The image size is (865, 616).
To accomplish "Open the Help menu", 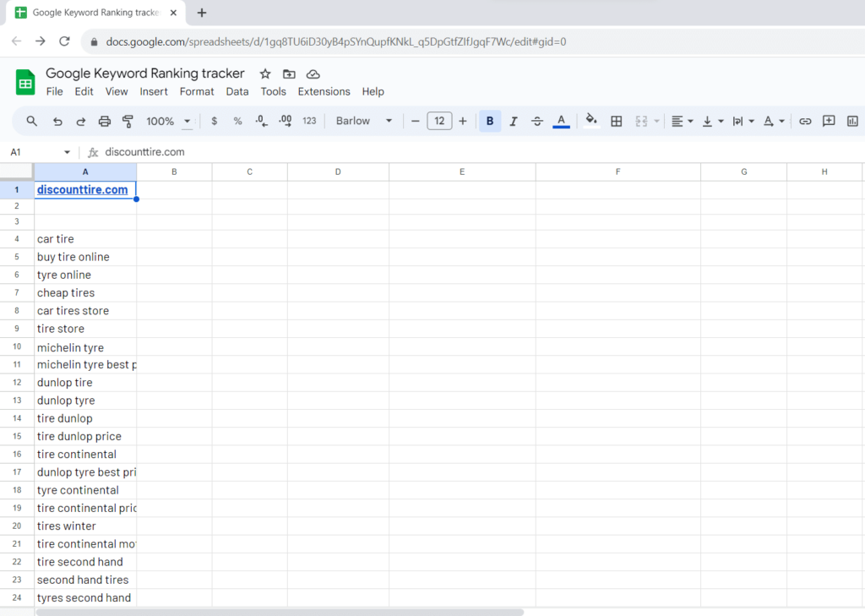I will 373,91.
